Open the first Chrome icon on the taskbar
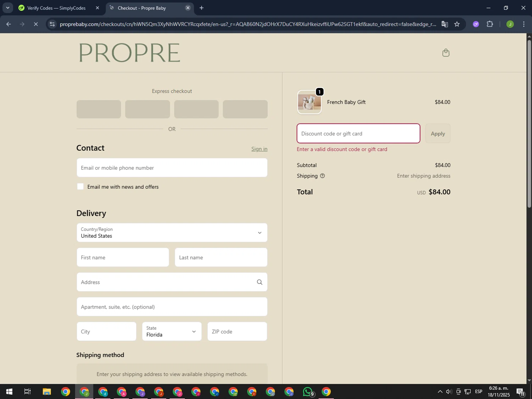532x399 pixels. [66, 392]
